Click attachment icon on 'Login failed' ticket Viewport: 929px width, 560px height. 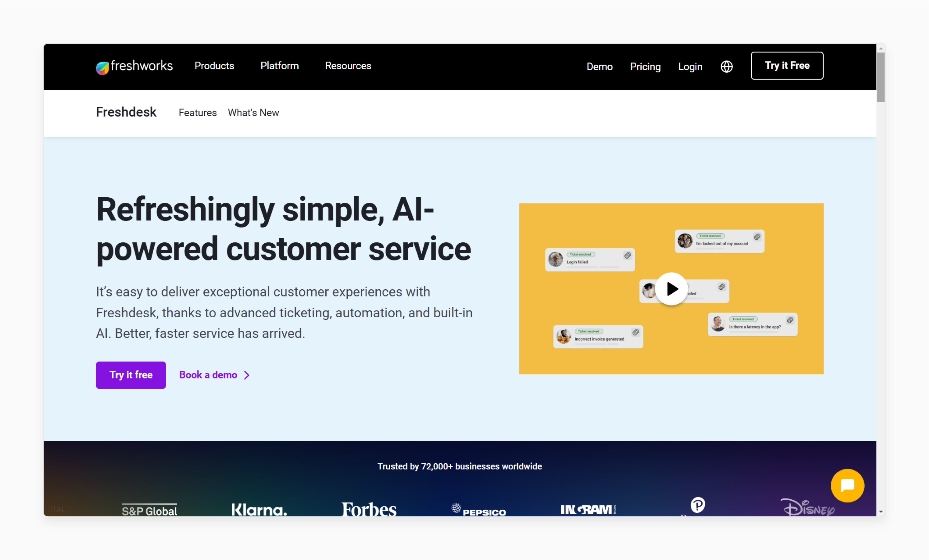[627, 255]
